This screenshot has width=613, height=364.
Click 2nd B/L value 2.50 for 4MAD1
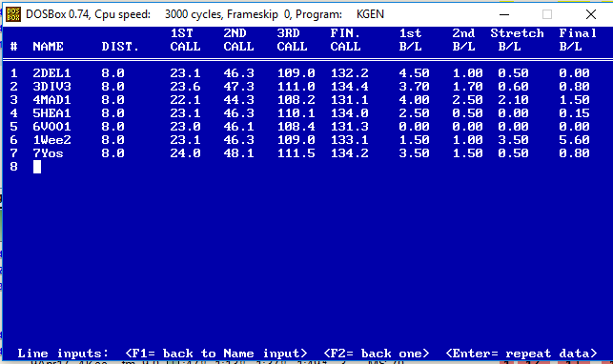(467, 100)
